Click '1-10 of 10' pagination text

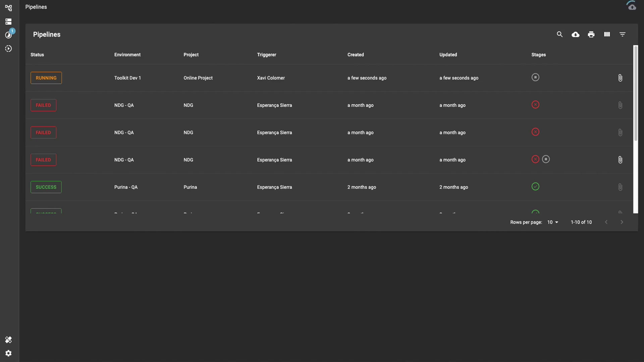(x=581, y=222)
